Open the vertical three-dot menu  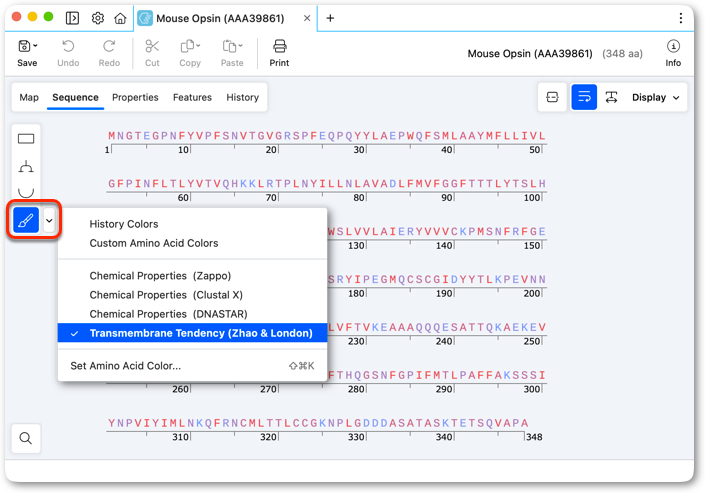(681, 18)
